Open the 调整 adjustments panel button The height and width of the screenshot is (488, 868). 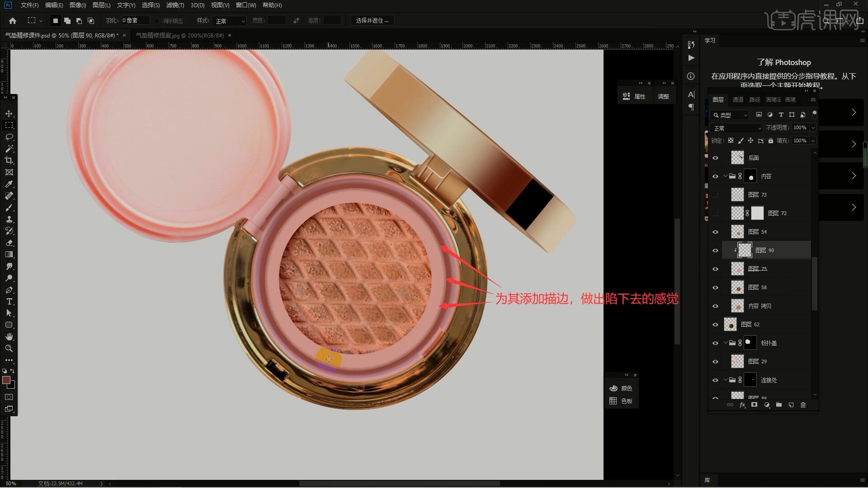(663, 96)
